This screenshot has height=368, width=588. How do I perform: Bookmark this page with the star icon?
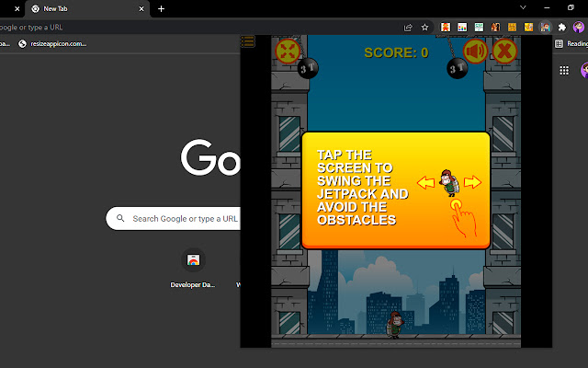[424, 27]
